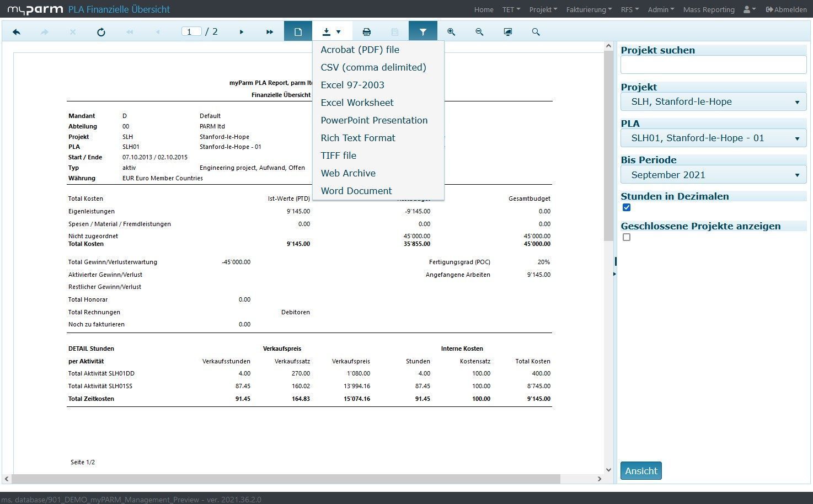
Task: Jump to last report page
Action: [270, 32]
